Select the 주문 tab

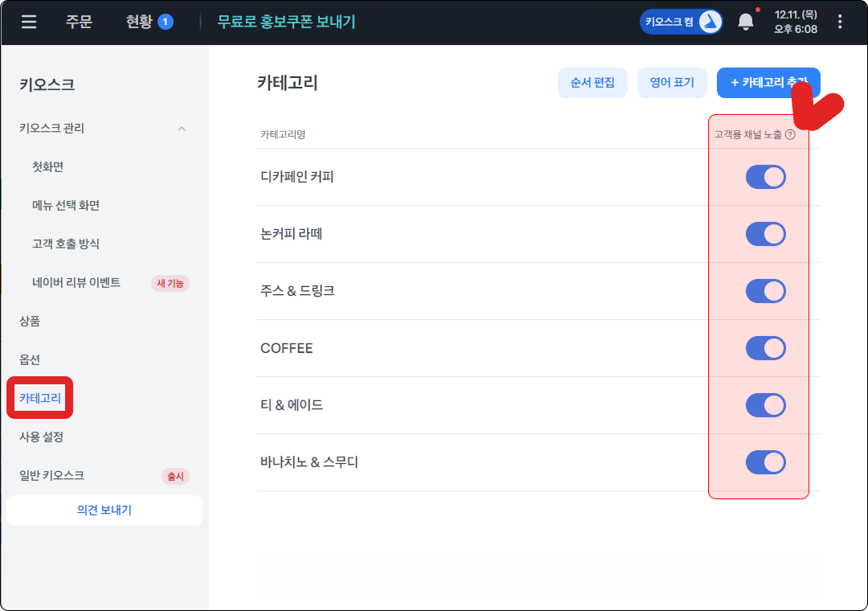coord(79,22)
